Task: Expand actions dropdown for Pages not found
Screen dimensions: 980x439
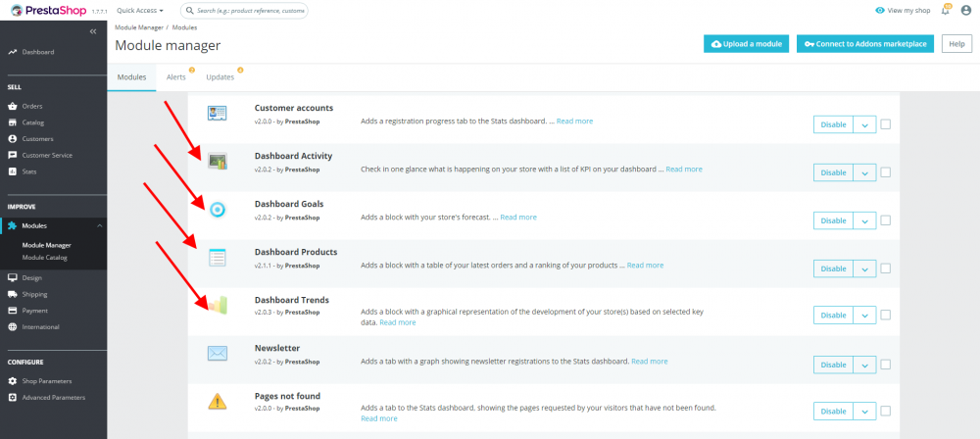Action: (x=864, y=412)
